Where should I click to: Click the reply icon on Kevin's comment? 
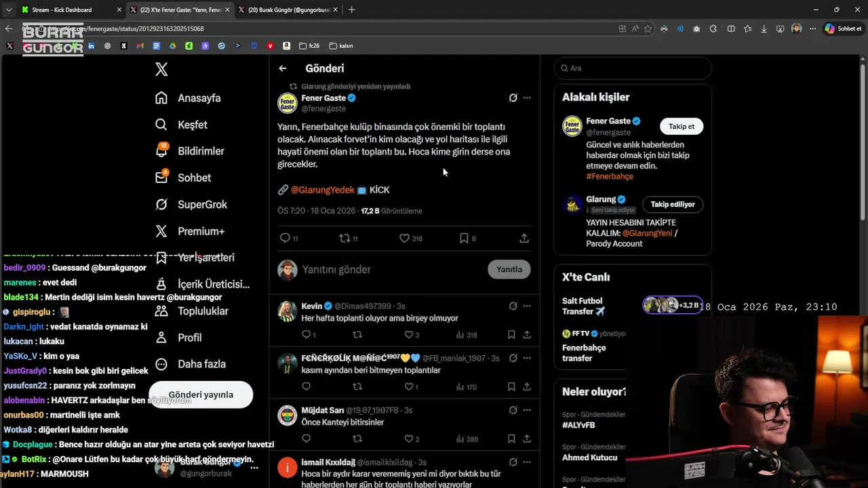click(306, 334)
